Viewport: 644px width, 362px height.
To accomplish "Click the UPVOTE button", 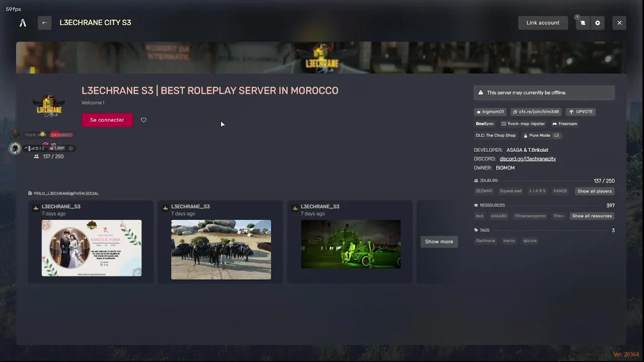I will (581, 112).
